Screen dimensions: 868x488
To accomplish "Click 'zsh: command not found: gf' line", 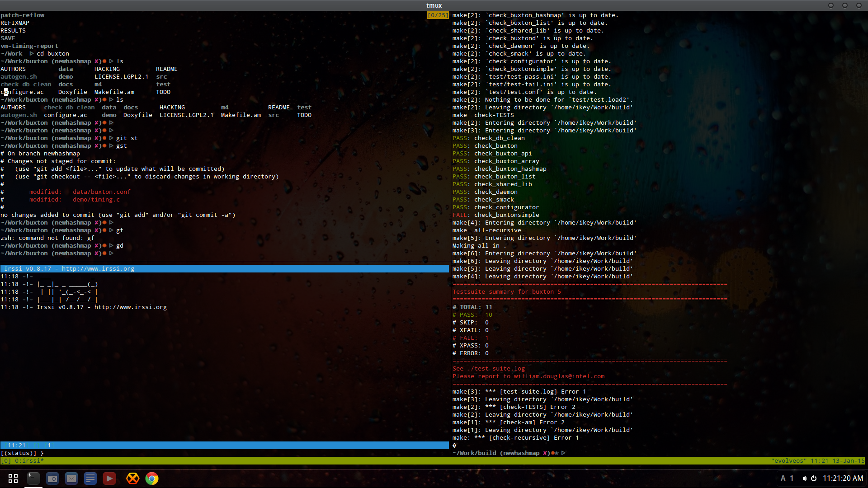I will click(47, 238).
